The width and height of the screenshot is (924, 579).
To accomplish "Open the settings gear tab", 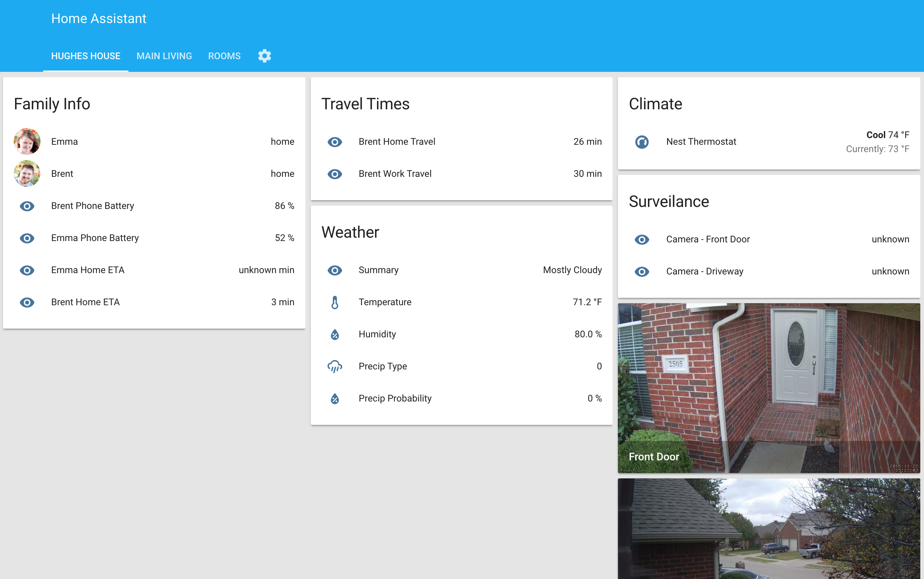I will [x=264, y=56].
